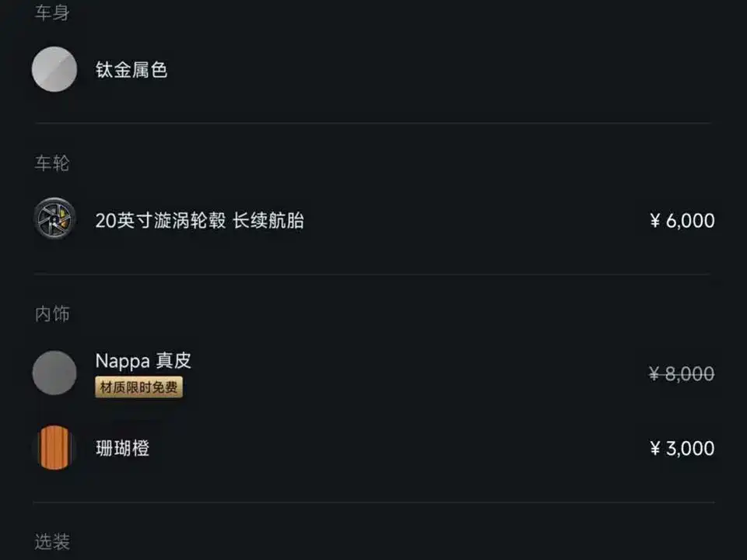The image size is (747, 560).
Task: Open the Nappa 真皮 option
Action: 143,361
